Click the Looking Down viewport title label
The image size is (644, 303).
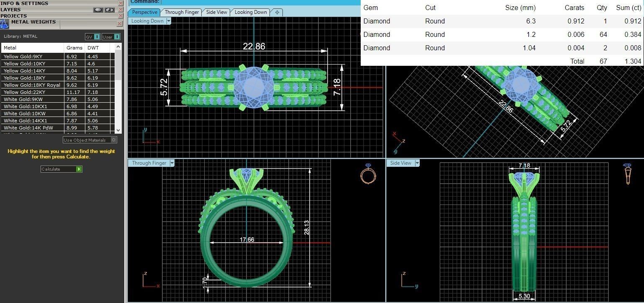point(148,21)
